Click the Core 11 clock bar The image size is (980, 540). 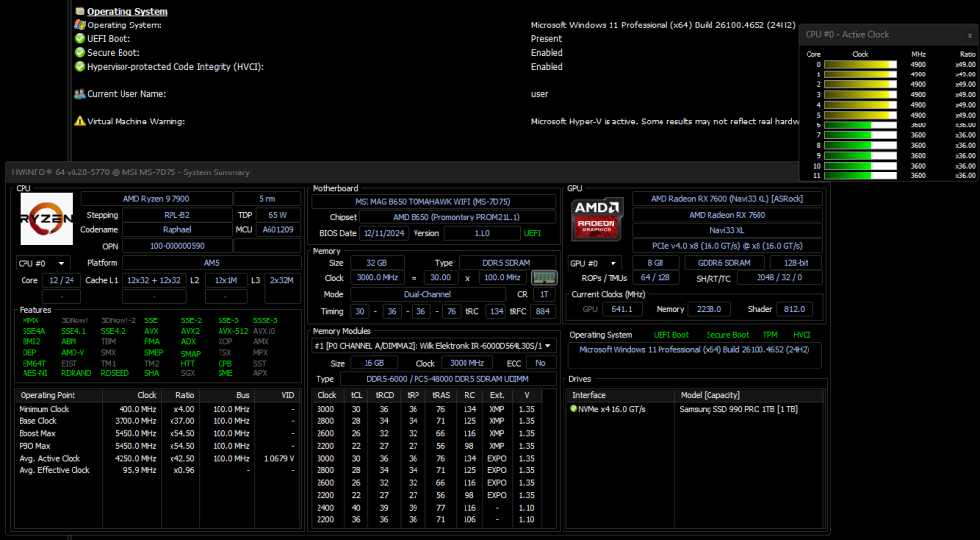pyautogui.click(x=860, y=176)
